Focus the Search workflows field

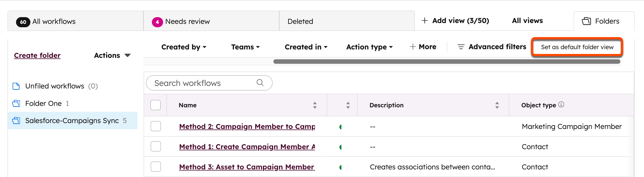(209, 83)
